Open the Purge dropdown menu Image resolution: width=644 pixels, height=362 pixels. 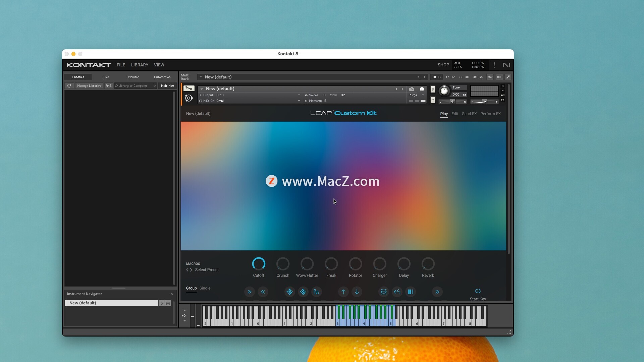pos(416,95)
